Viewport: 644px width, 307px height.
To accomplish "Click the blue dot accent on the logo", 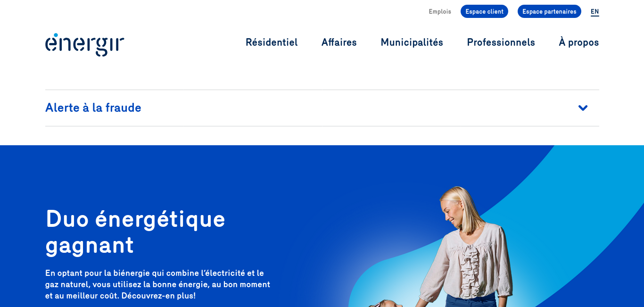I will point(56,35).
